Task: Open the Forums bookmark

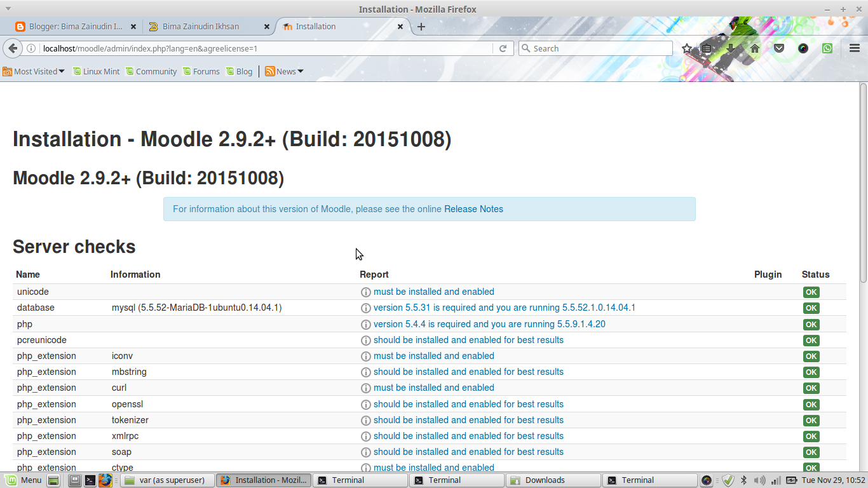Action: (x=201, y=71)
